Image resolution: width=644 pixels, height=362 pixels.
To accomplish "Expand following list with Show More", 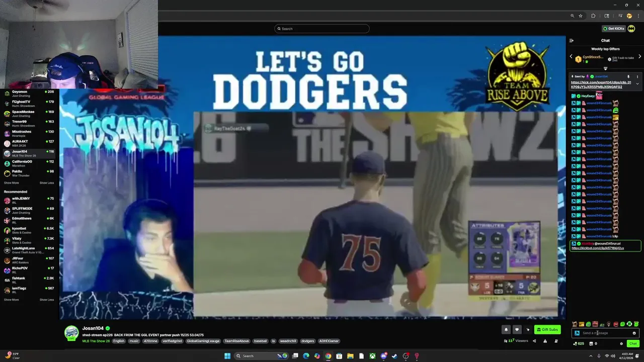I will point(11,183).
